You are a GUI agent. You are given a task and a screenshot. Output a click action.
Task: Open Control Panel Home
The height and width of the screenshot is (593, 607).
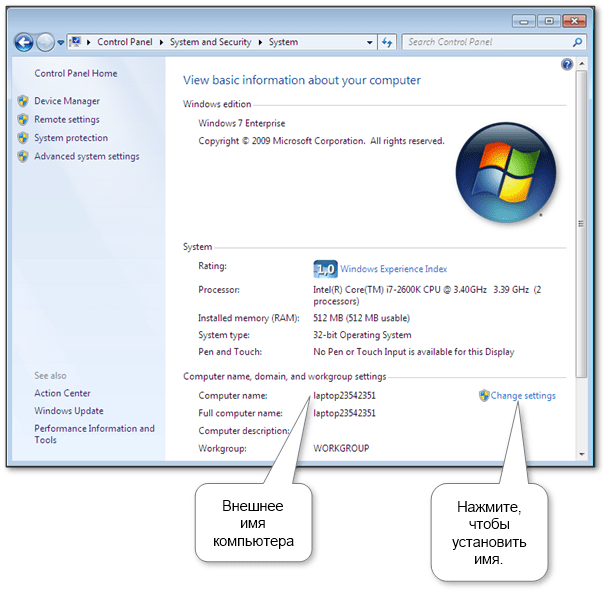click(76, 73)
